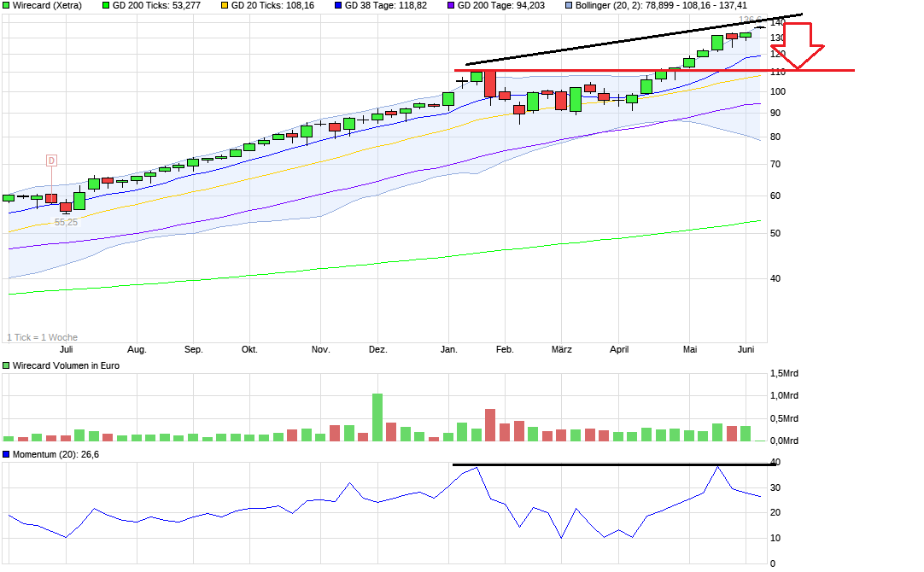This screenshot has height=572, width=924.
Task: Click the 'Sep.' month axis label
Action: click(193, 349)
